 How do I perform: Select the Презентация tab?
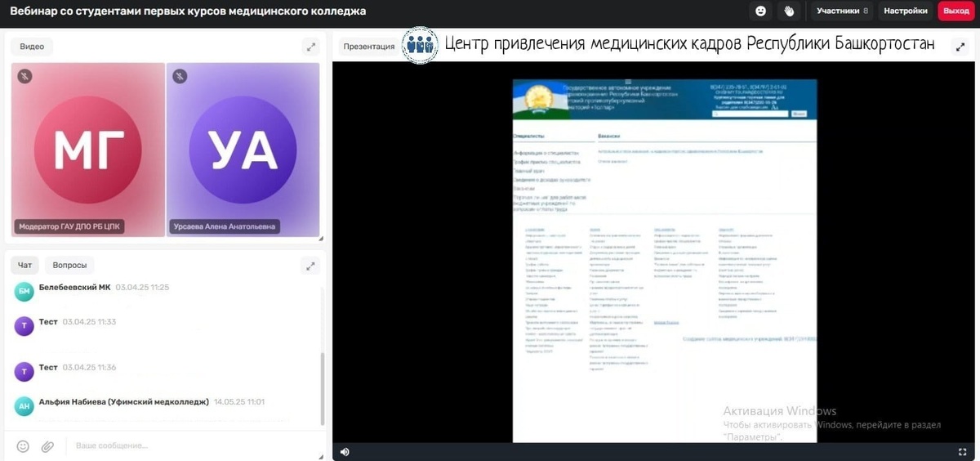[x=369, y=47]
